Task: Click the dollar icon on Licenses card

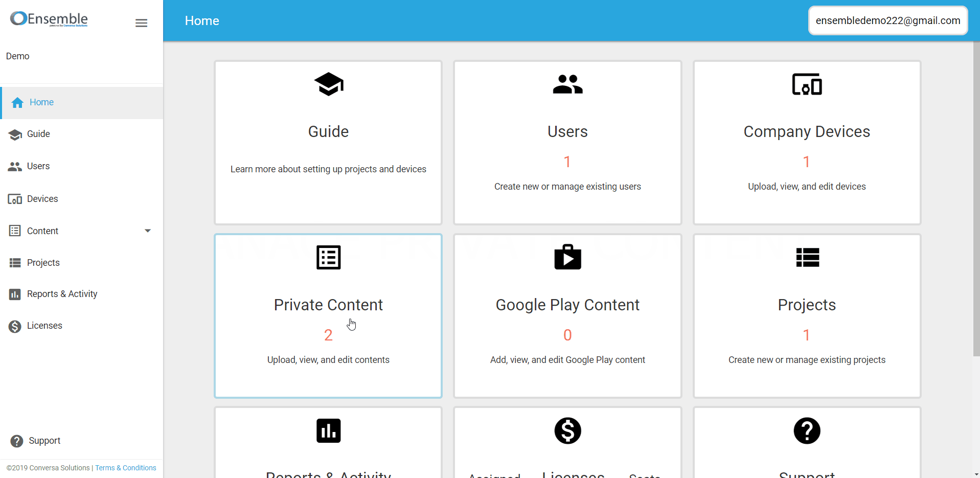Action: pyautogui.click(x=567, y=430)
